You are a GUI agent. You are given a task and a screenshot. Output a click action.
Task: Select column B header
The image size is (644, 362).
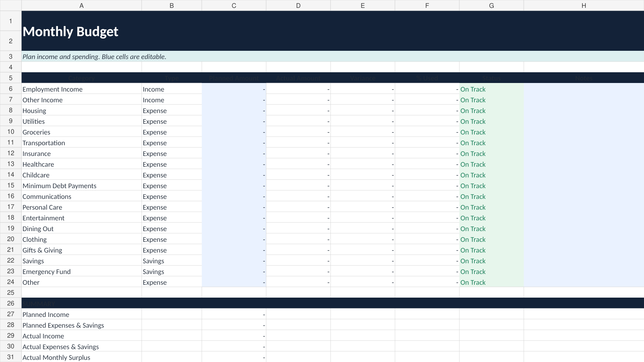(172, 5)
